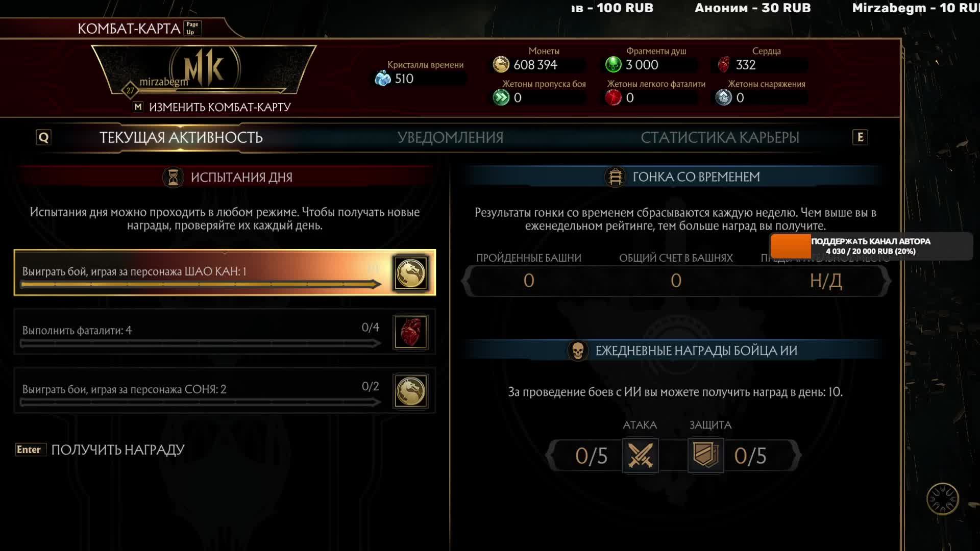Click Получить награду button
Screen dimensions: 980x551
100,449
